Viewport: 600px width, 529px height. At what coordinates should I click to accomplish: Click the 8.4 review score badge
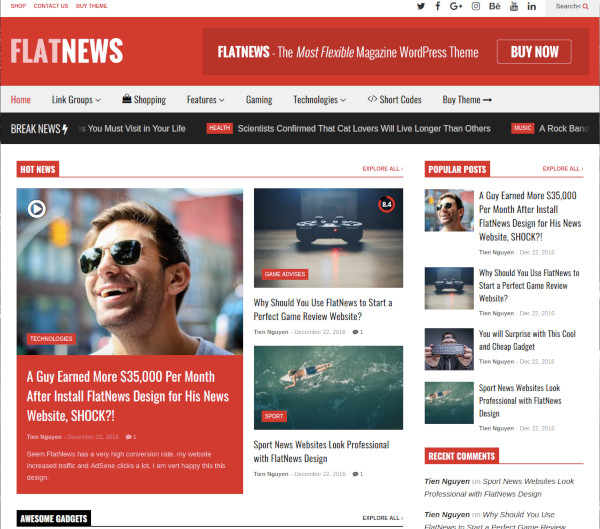coord(386,204)
